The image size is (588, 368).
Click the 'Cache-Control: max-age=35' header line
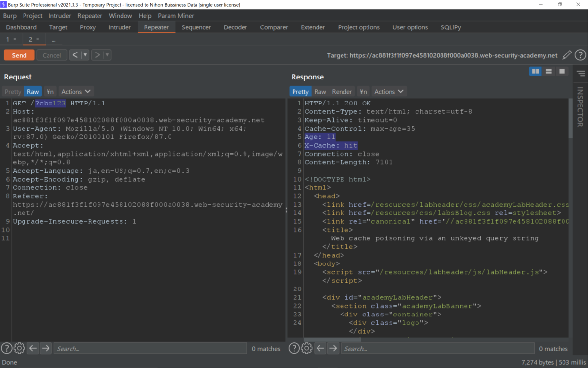click(360, 129)
